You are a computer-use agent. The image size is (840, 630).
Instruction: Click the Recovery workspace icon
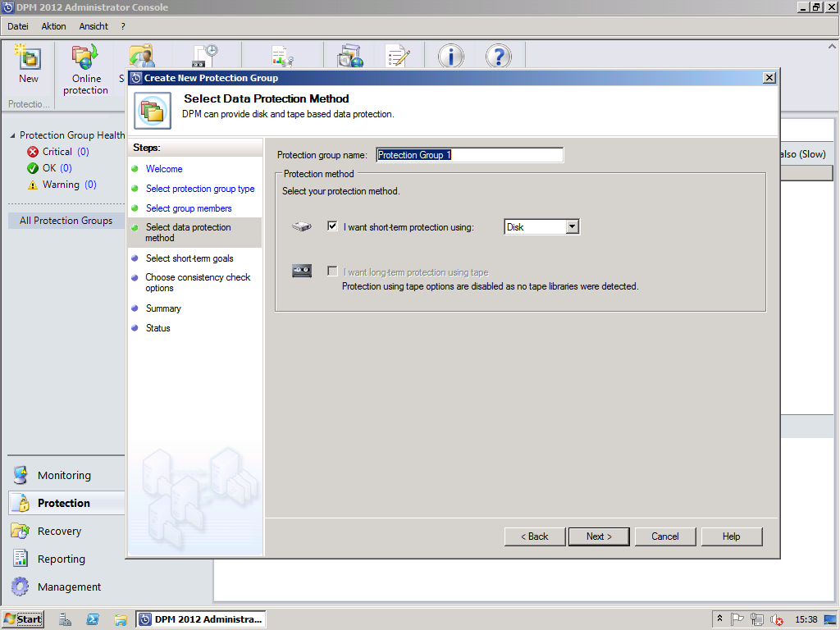click(x=21, y=531)
